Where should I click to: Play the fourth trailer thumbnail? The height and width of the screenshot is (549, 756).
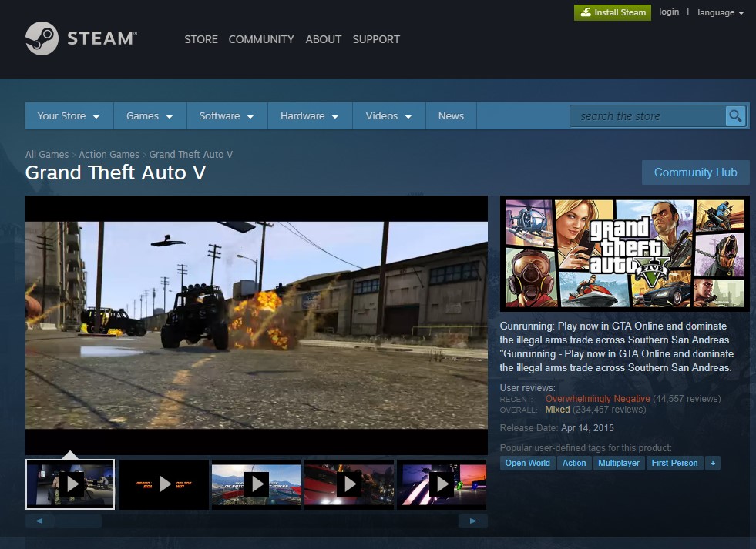click(x=349, y=484)
